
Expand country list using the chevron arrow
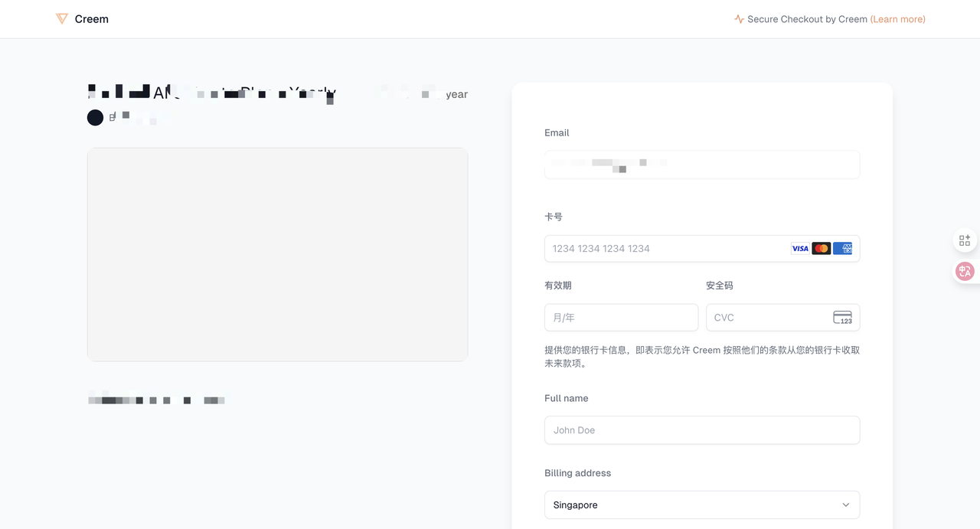coord(845,505)
